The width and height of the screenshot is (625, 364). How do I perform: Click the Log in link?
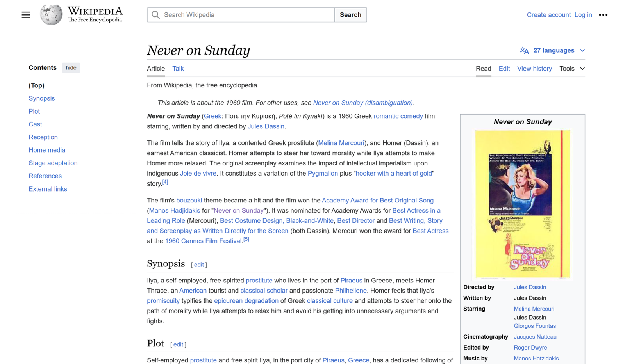coord(583,15)
